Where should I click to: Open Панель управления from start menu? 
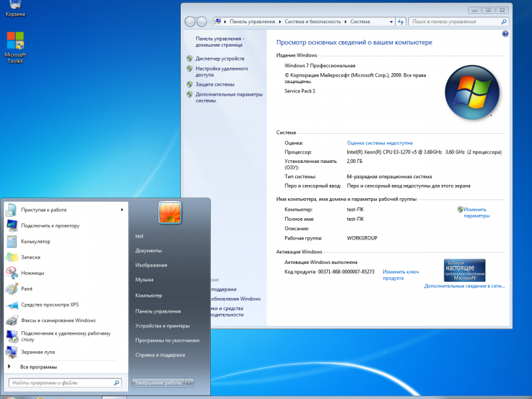158,311
